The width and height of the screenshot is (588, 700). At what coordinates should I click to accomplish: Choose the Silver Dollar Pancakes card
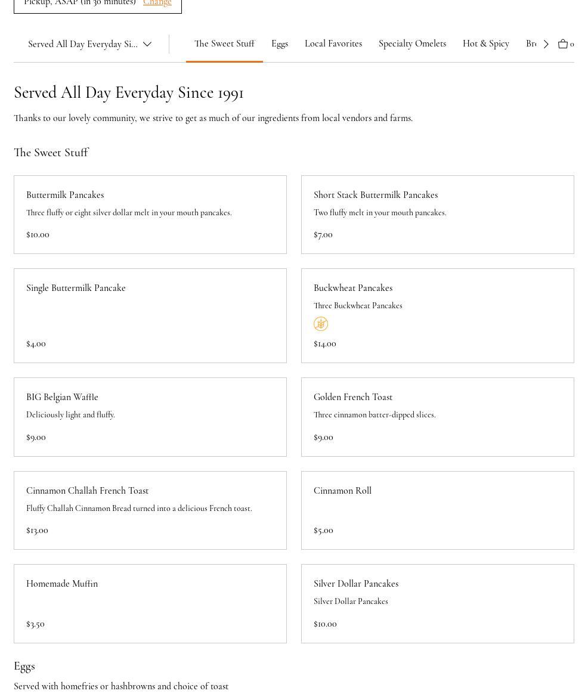tap(437, 603)
